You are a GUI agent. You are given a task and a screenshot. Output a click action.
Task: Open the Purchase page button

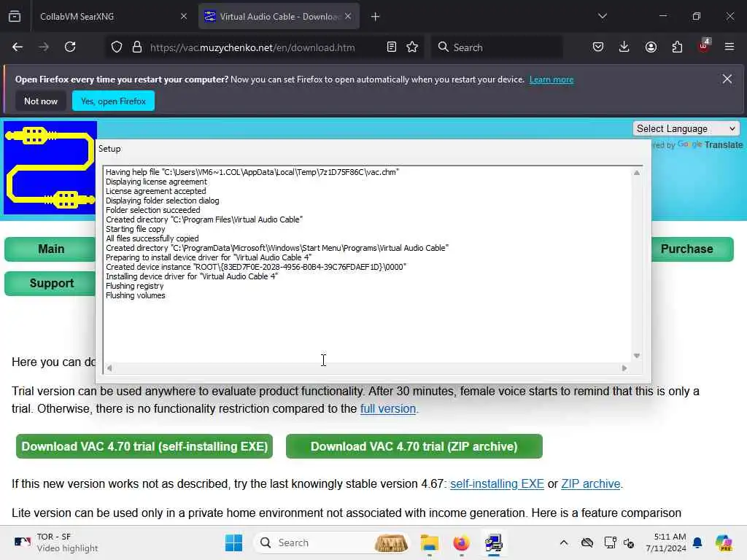click(692, 249)
